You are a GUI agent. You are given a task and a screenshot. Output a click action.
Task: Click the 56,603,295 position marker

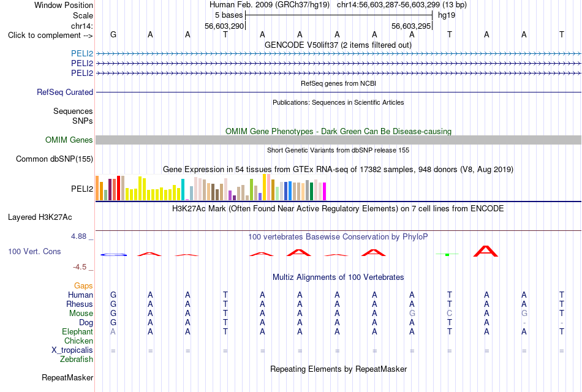point(411,26)
